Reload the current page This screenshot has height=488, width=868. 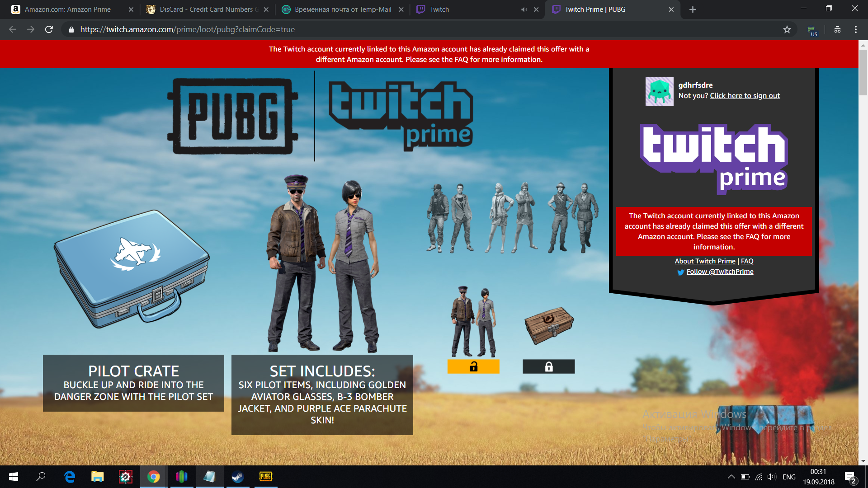(49, 29)
